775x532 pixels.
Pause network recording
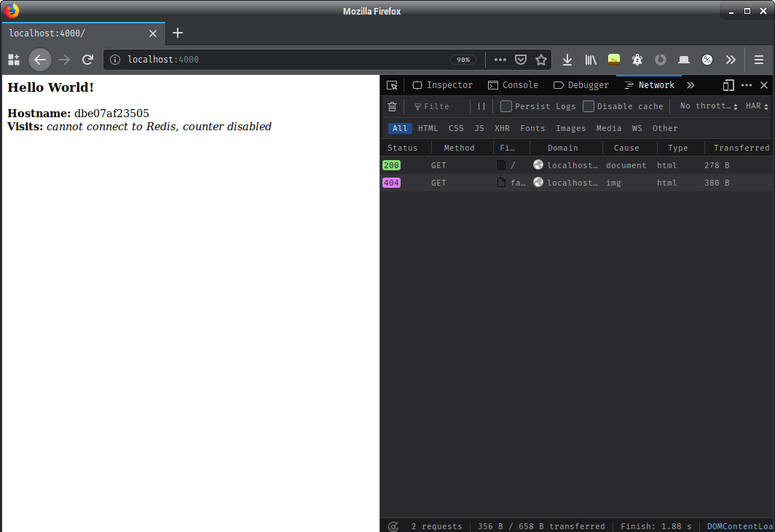481,107
